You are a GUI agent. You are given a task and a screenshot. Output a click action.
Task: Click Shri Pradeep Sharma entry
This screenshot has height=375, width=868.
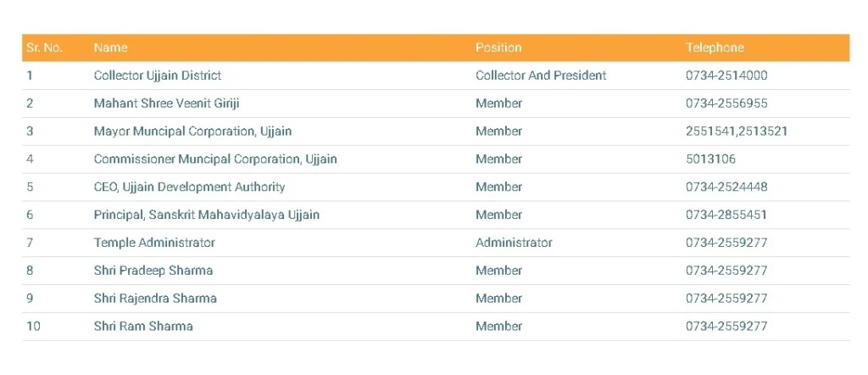point(153,271)
